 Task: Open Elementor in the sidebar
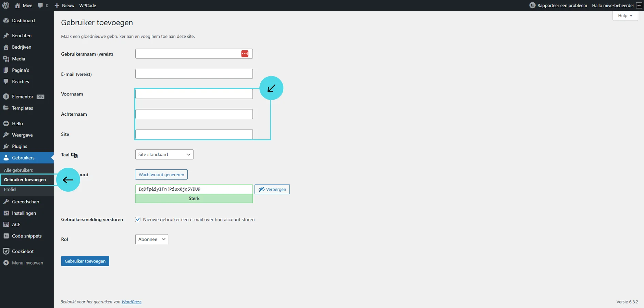tap(23, 97)
